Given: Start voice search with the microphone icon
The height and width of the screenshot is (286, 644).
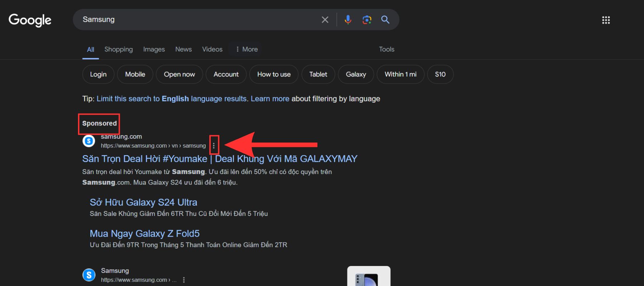Looking at the screenshot, I should pyautogui.click(x=348, y=20).
